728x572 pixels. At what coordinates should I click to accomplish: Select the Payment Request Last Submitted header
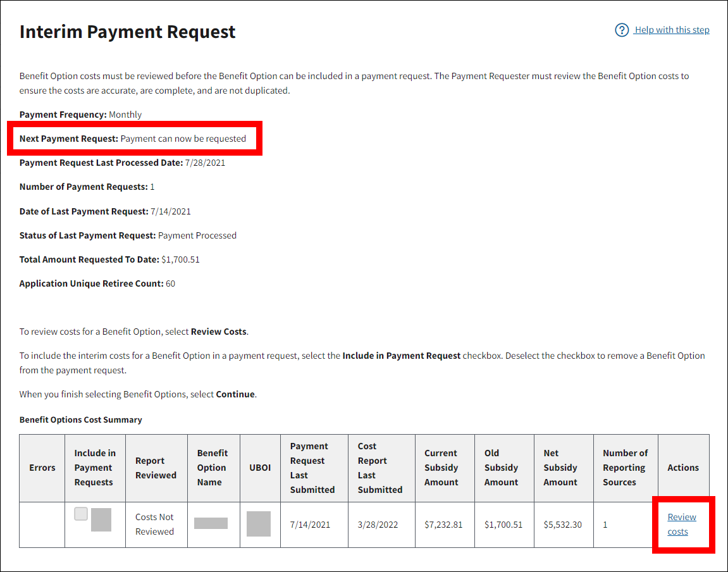point(312,468)
